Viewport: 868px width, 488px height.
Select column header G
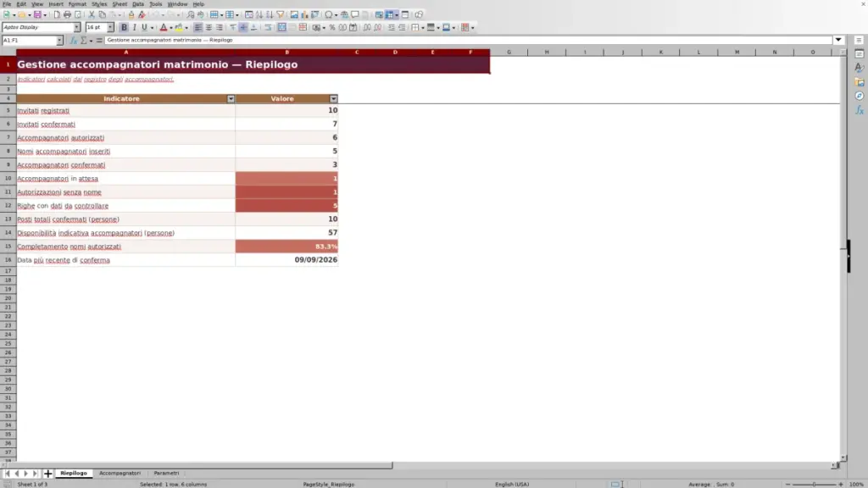click(509, 52)
